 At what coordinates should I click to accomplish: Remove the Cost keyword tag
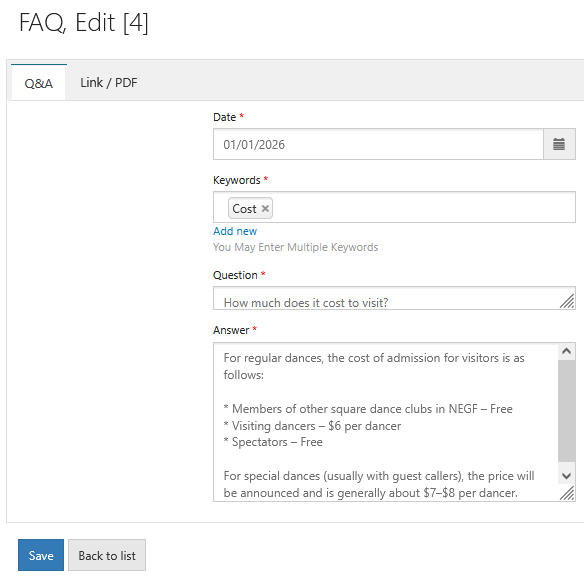point(265,208)
